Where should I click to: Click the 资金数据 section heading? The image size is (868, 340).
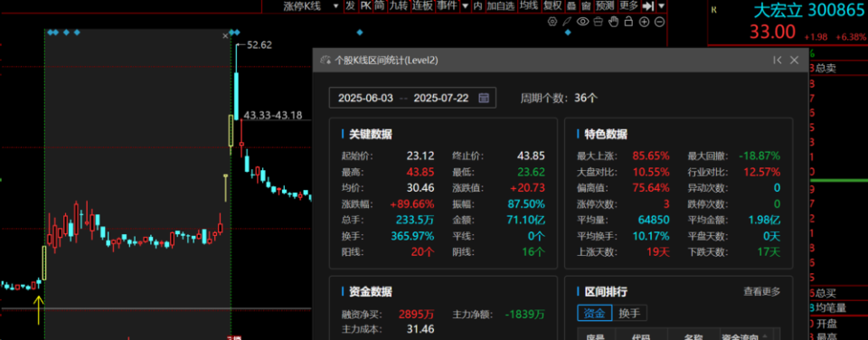click(371, 291)
